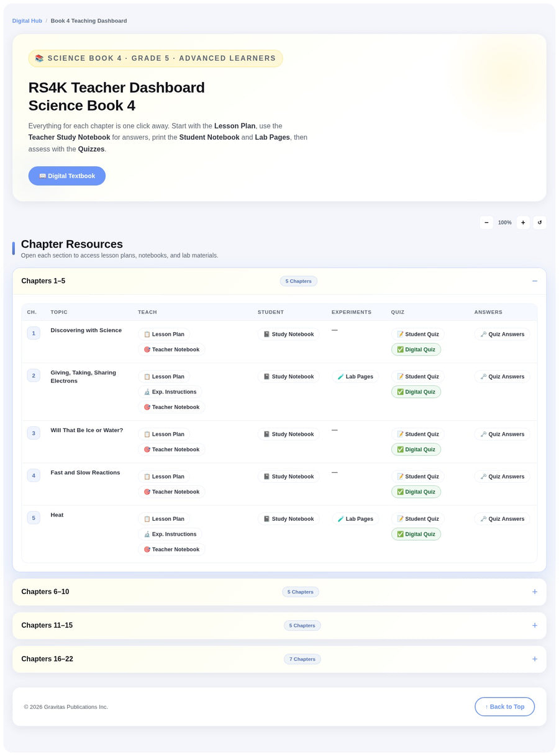
Task: Open Lesson Plan for Giving, Taking, Sharing Electrons
Action: point(164,376)
